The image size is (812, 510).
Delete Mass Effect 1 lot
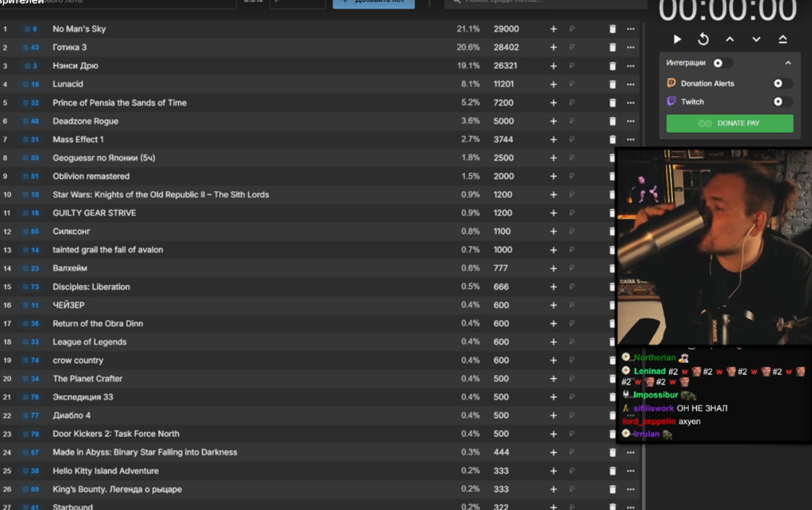(613, 139)
